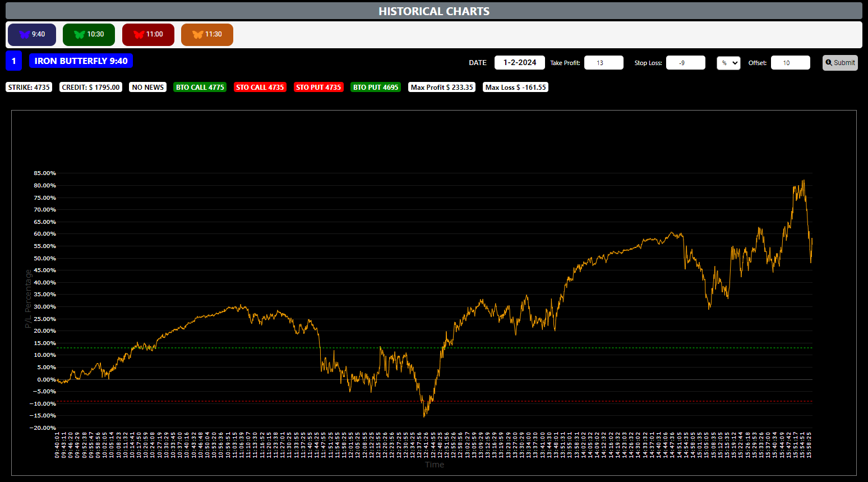This screenshot has height=482, width=868.
Task: Click the CREDIT $ 1795.00 label
Action: pos(91,88)
